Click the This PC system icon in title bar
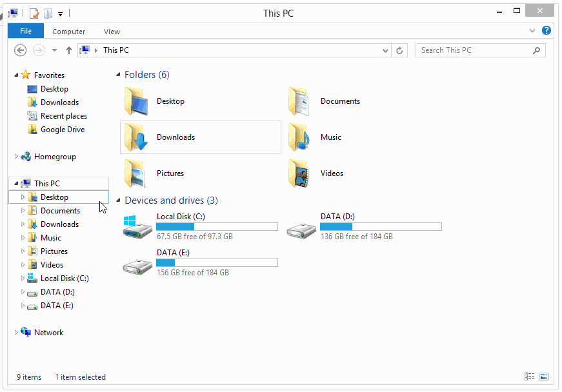 (14, 14)
